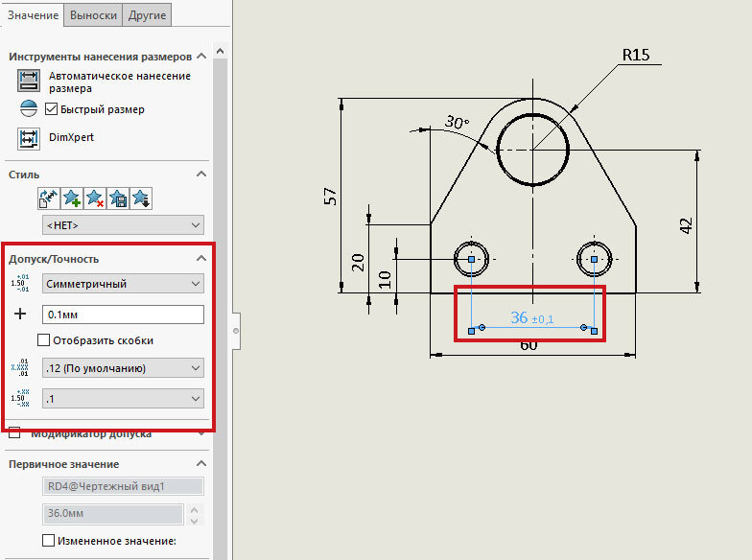752x560 pixels.
Task: Switch to the Значение tab
Action: click(x=33, y=15)
